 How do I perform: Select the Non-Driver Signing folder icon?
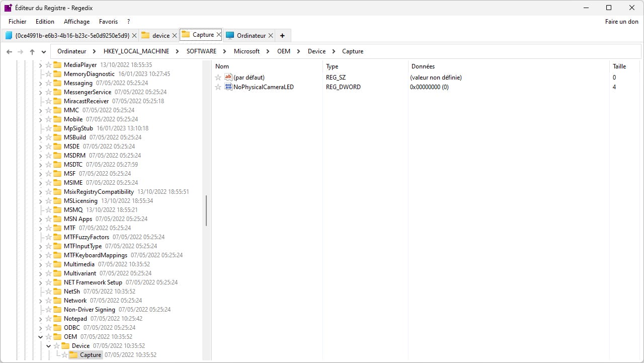57,310
